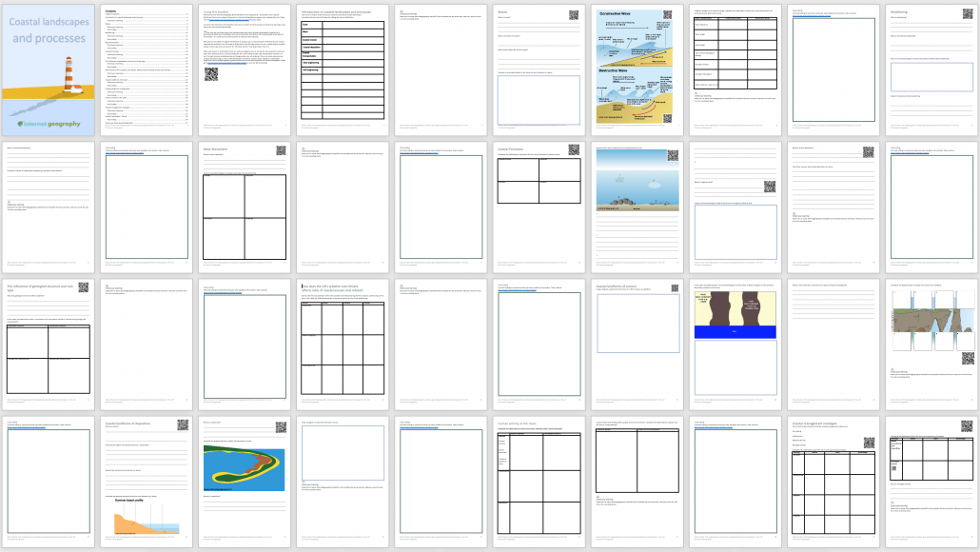Open the Coastal landforms of erosion page
980x552 pixels.
pos(637,345)
